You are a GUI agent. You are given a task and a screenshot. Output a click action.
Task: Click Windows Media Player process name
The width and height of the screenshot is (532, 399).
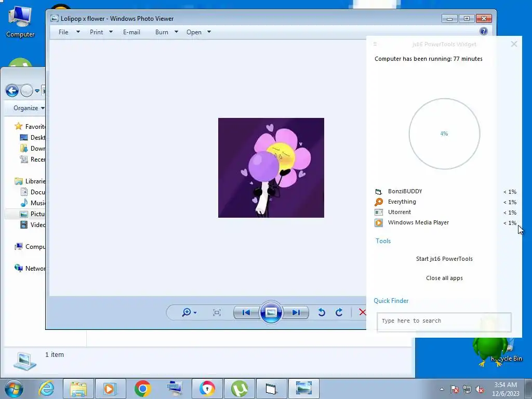pyautogui.click(x=418, y=222)
